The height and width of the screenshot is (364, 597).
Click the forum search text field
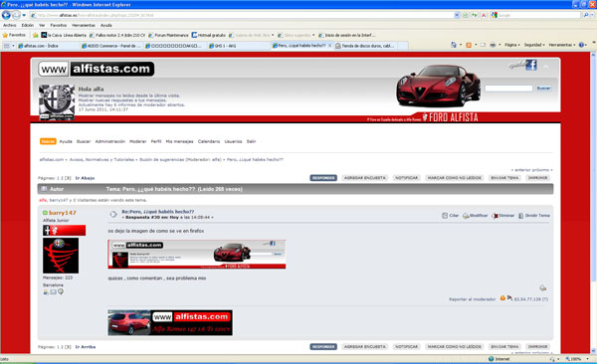(508, 89)
